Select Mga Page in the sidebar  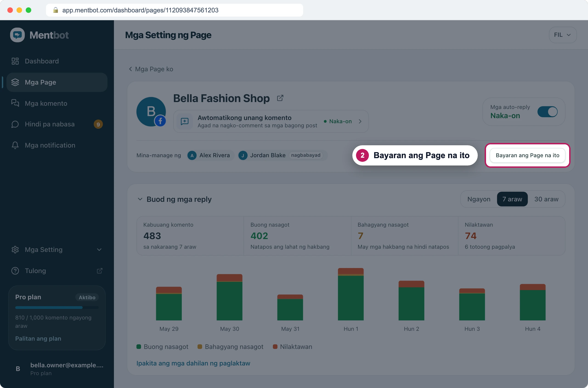57,82
